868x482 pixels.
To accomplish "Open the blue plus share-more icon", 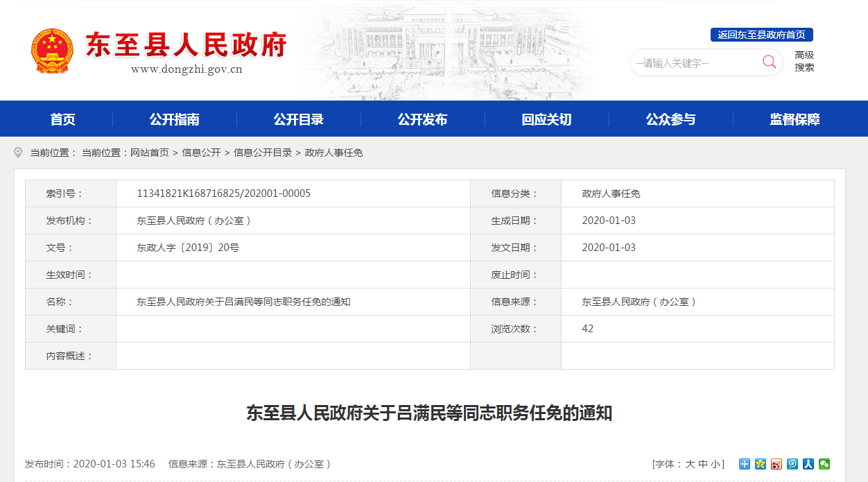I will [x=745, y=464].
